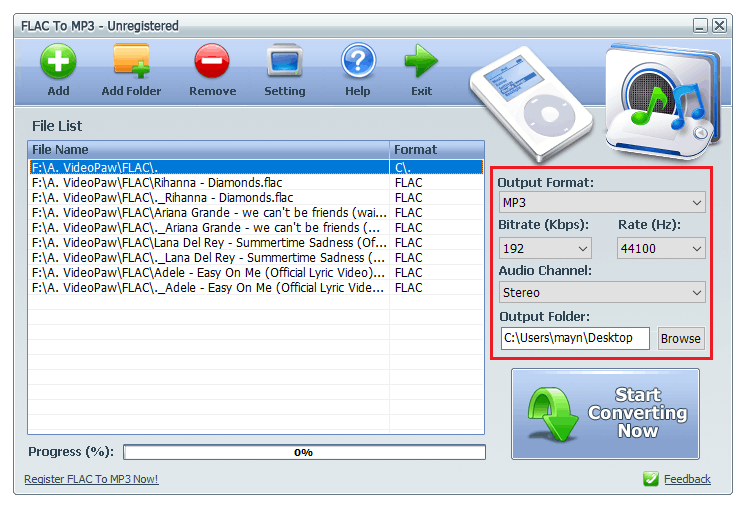The height and width of the screenshot is (506, 748).
Task: Minimize the FLAC To MP3 window
Action: pyautogui.click(x=700, y=25)
